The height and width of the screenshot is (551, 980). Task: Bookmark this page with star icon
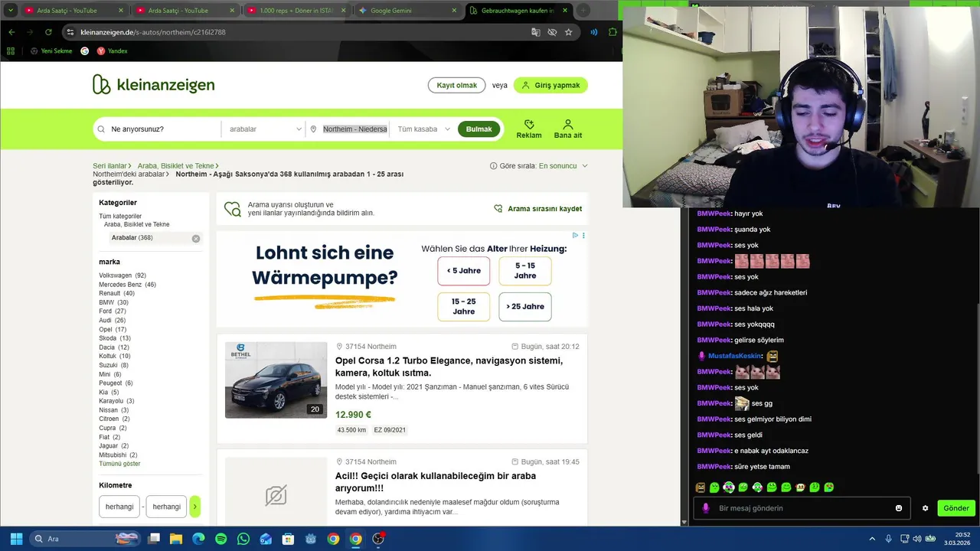[568, 32]
